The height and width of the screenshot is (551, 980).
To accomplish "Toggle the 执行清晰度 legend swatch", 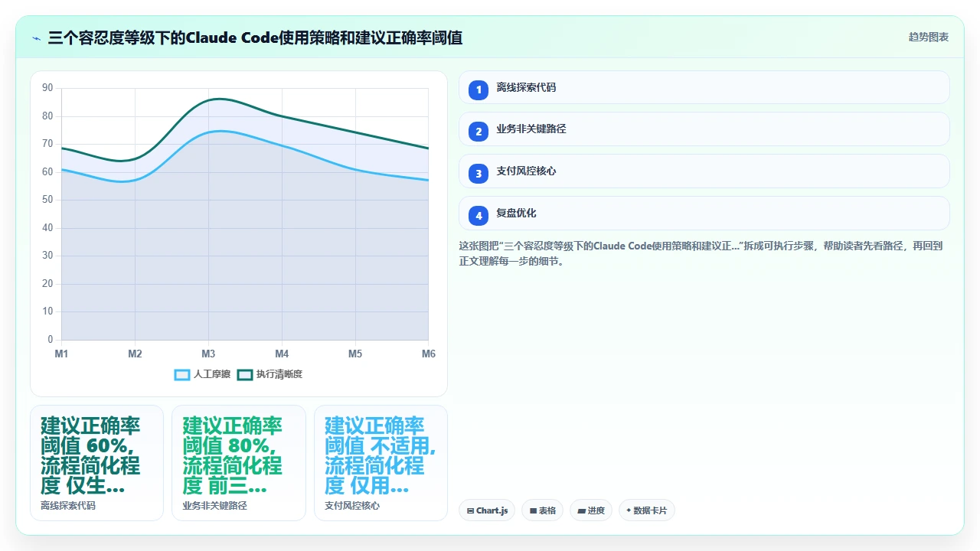I will 245,374.
